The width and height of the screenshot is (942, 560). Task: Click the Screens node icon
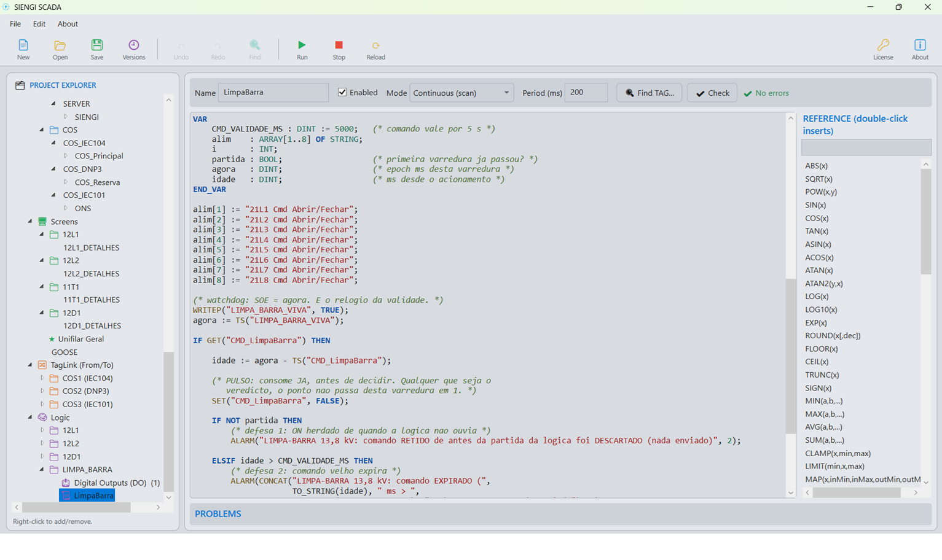(42, 221)
